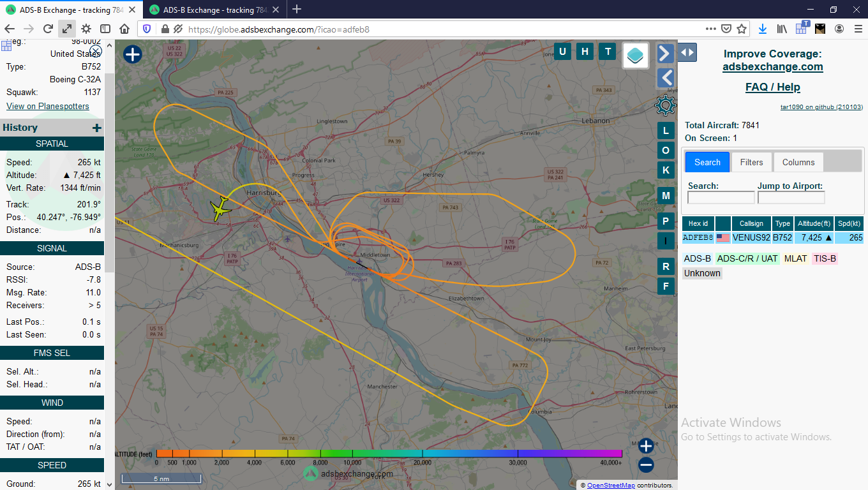
Task: Open page actions three-dot menu
Action: coord(711,29)
